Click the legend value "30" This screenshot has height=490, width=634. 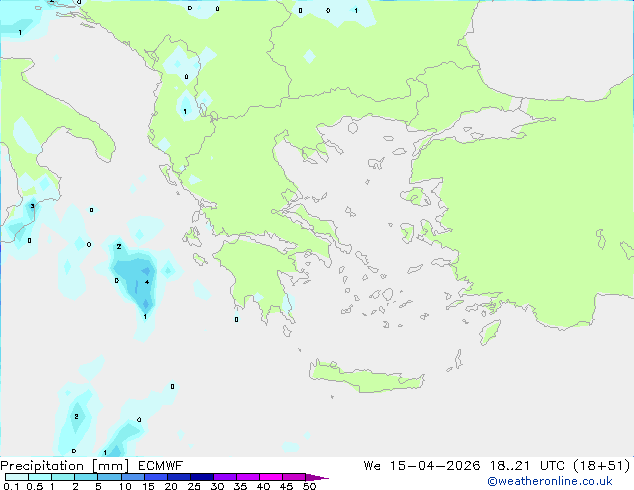point(217,486)
